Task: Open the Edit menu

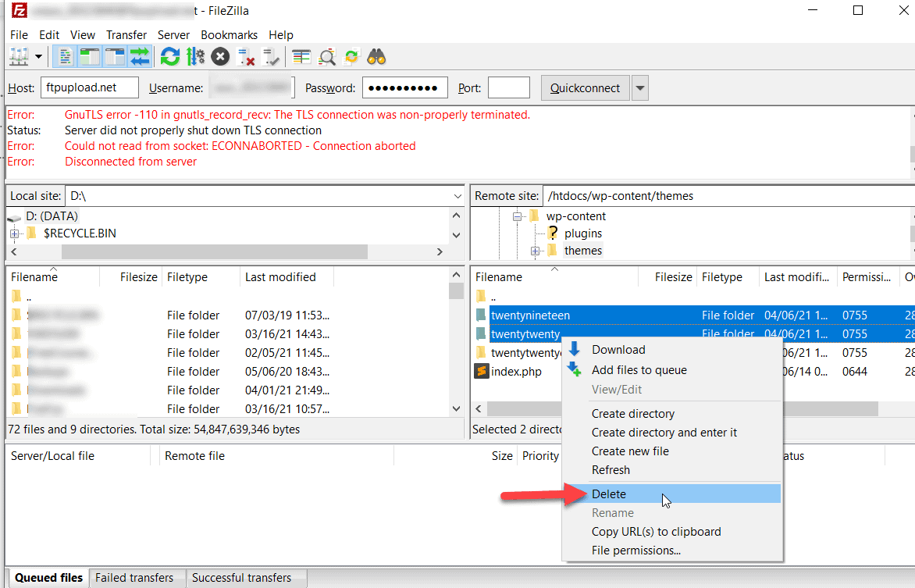Action: (x=49, y=35)
